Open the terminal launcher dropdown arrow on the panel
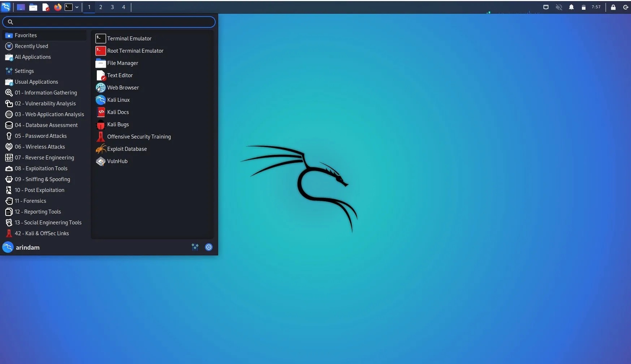This screenshot has height=364, width=631. pyautogui.click(x=77, y=7)
